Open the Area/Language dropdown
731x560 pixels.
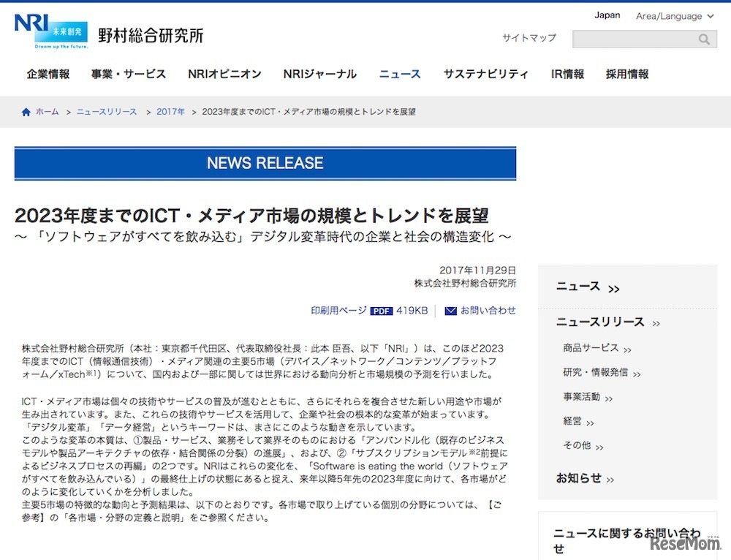(675, 16)
